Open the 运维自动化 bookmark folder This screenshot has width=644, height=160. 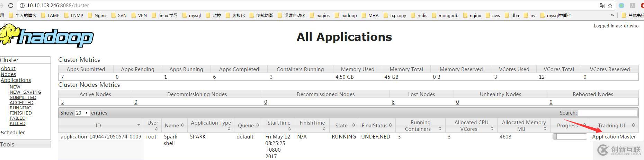pyautogui.click(x=292, y=15)
